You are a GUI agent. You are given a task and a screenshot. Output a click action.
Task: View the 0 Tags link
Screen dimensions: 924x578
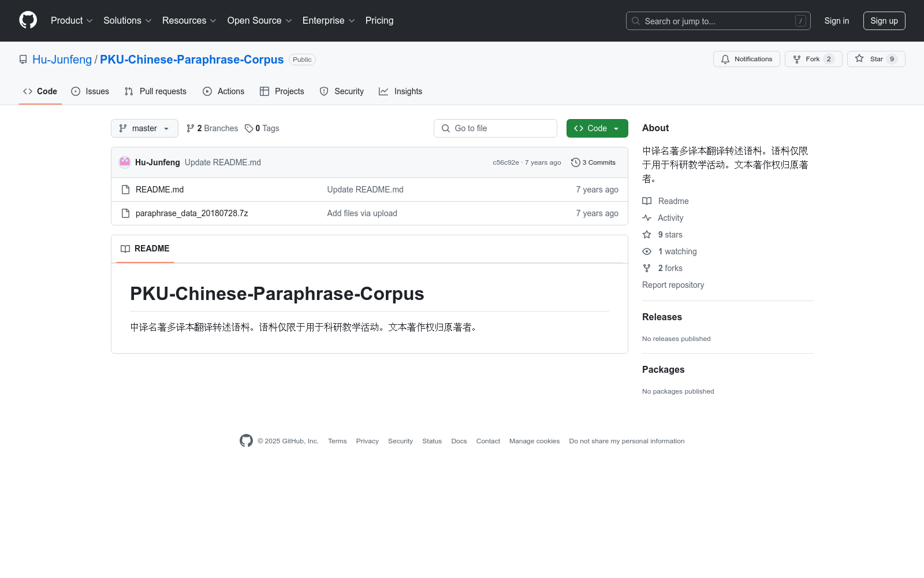262,128
